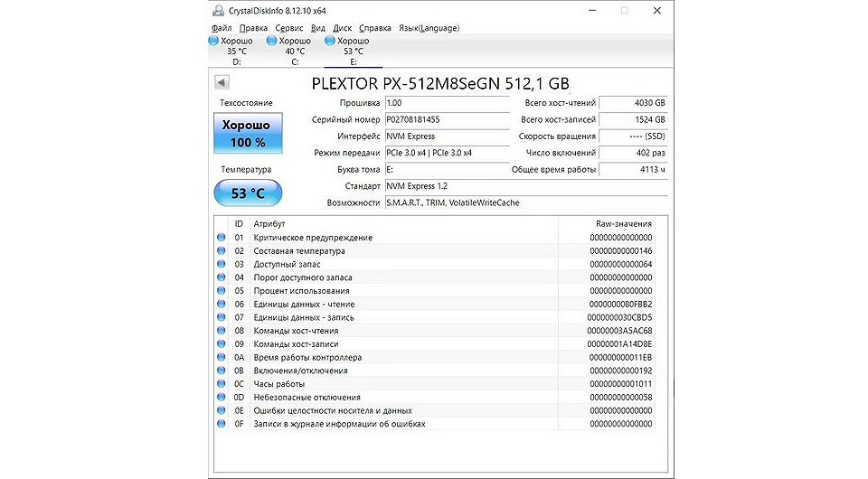Click the previous disk arrow button
Image resolution: width=868 pixels, height=479 pixels.
click(x=222, y=82)
